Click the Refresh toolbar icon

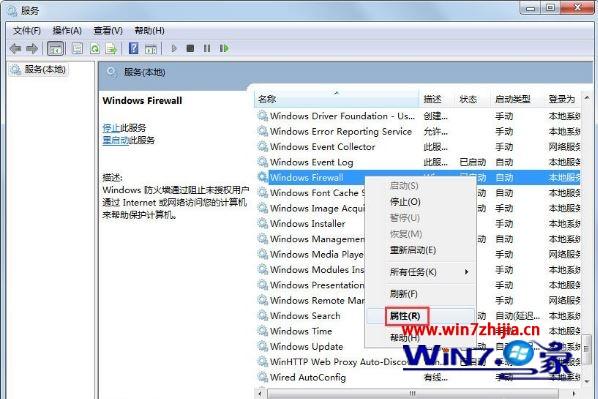pos(95,48)
